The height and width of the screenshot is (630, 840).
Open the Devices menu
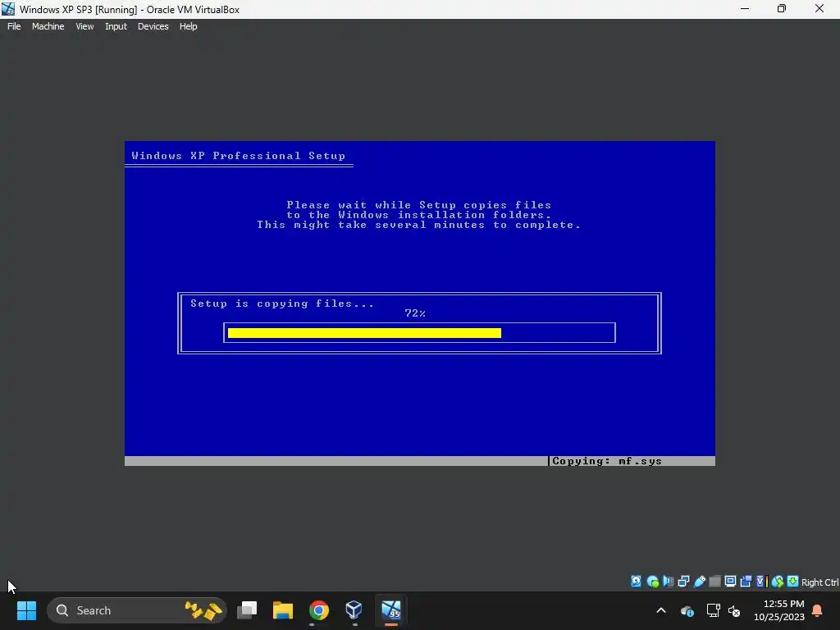pos(153,26)
